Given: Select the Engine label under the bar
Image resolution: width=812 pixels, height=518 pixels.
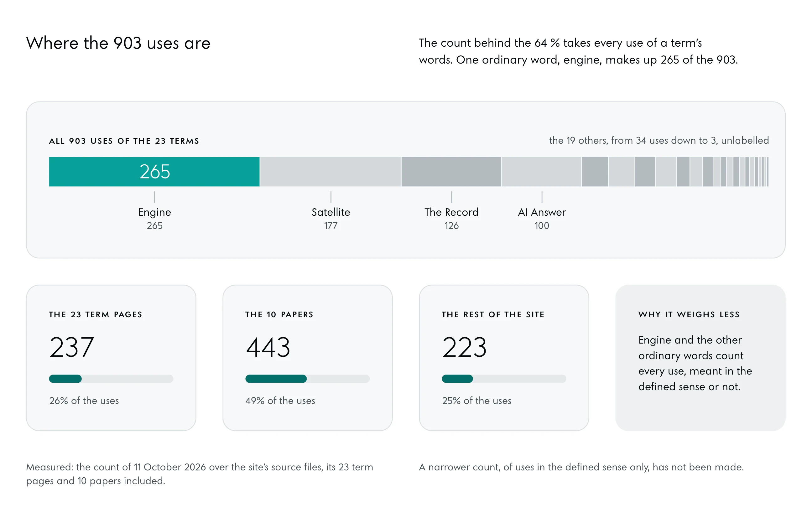Looking at the screenshot, I should pyautogui.click(x=154, y=212).
